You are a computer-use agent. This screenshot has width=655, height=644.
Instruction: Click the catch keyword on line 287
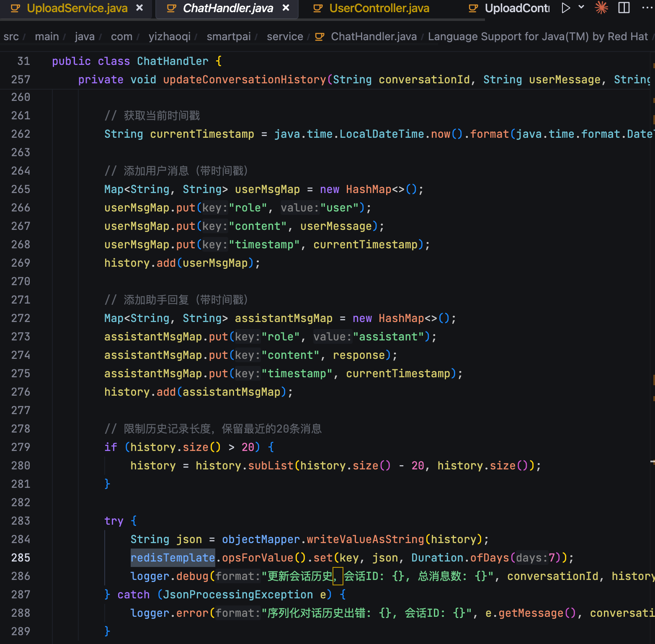(134, 595)
